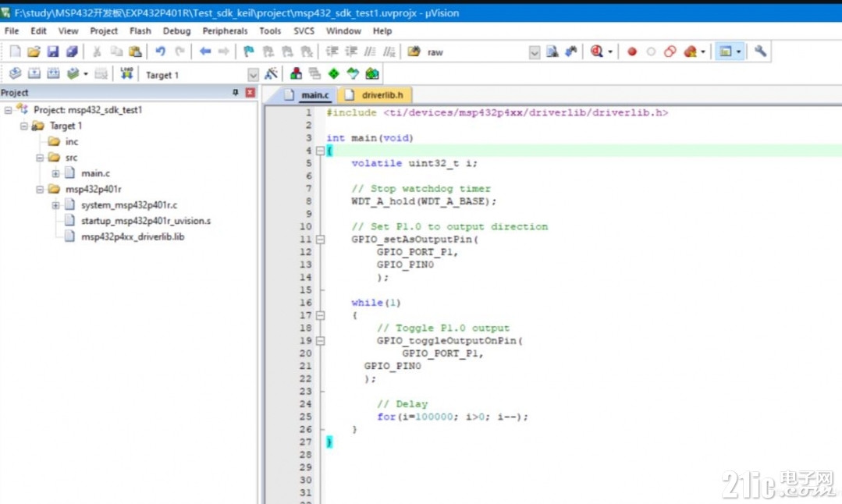Rebuild all target files

(x=53, y=73)
